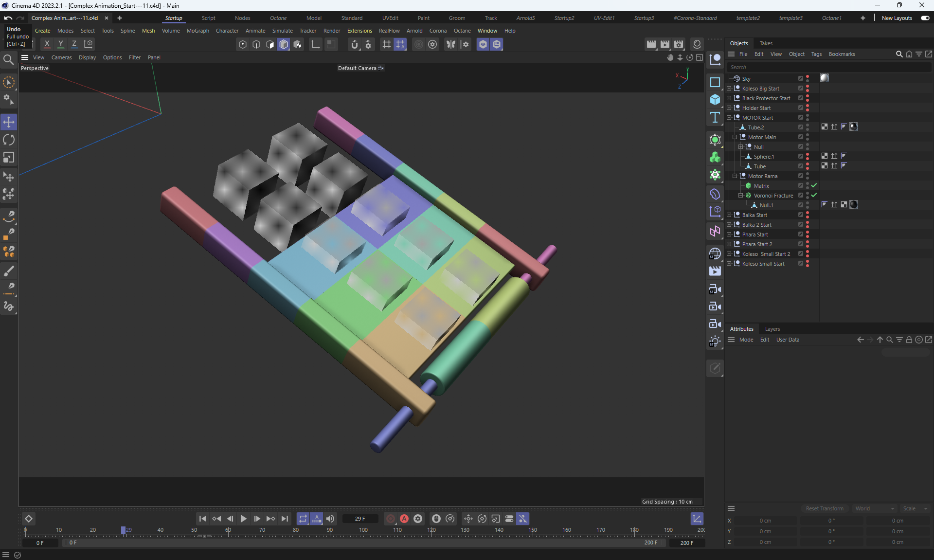Click frame 100 on the timeline ruler

[x=363, y=530]
